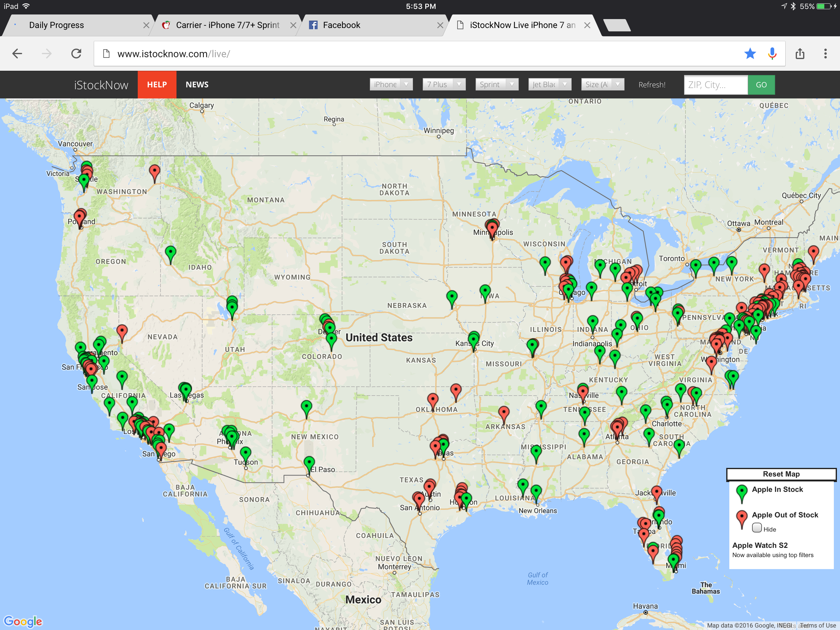Click the red pin in Arkansas
The width and height of the screenshot is (840, 630).
pos(504,415)
